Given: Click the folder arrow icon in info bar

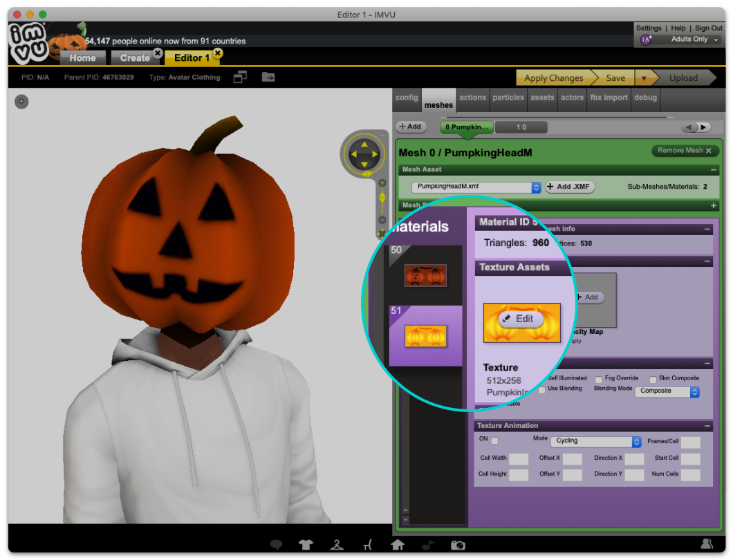Looking at the screenshot, I should click(x=268, y=77).
